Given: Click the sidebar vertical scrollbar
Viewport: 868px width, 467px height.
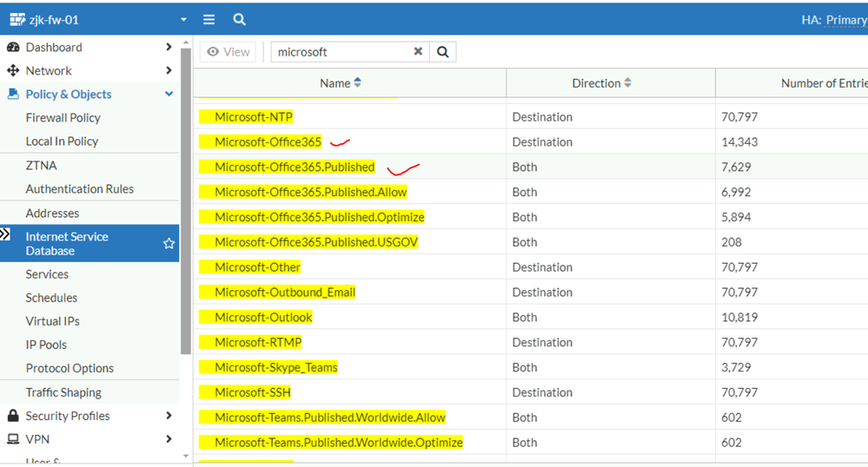Looking at the screenshot, I should [185, 200].
